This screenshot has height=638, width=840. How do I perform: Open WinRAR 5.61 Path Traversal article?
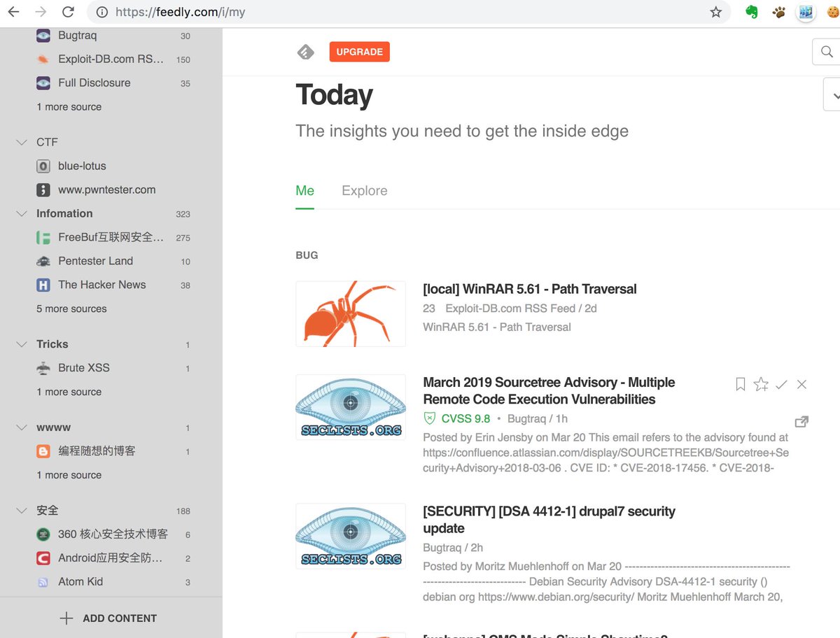pos(529,289)
